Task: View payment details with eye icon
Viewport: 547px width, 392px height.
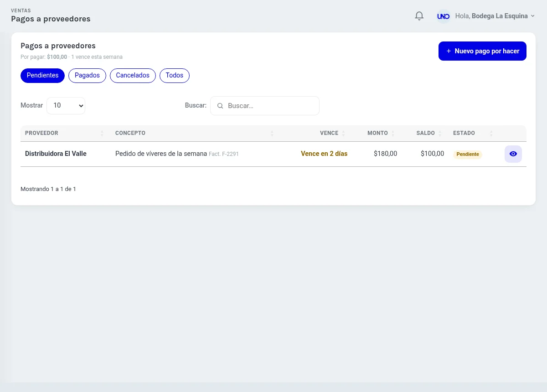Action: point(513,154)
